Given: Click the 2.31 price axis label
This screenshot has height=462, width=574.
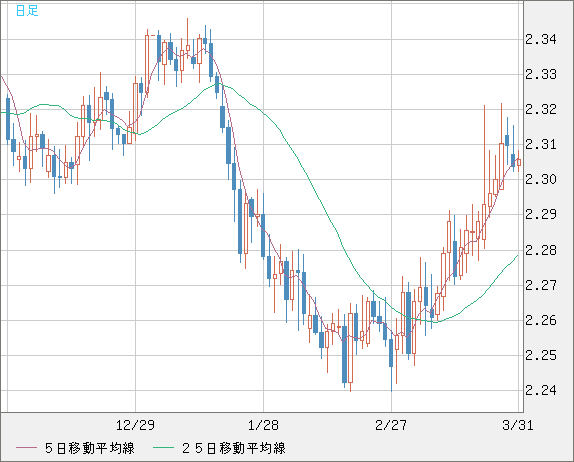Looking at the screenshot, I should click(541, 144).
